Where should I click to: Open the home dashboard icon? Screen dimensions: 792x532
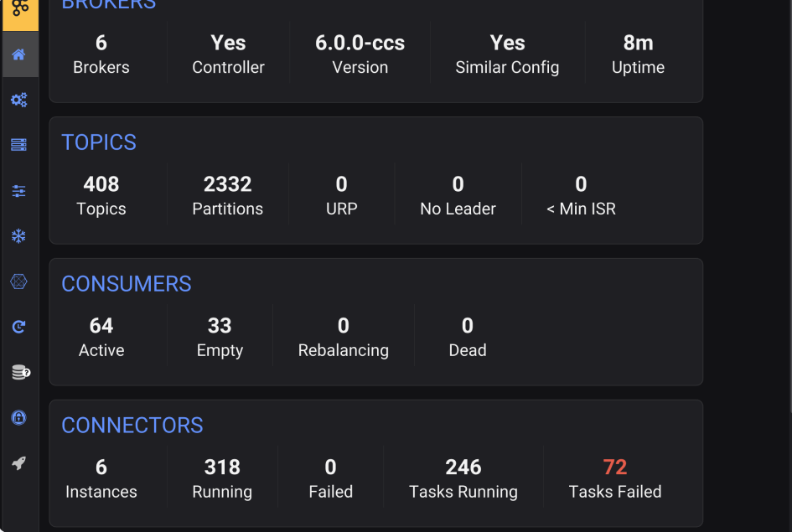(x=19, y=55)
